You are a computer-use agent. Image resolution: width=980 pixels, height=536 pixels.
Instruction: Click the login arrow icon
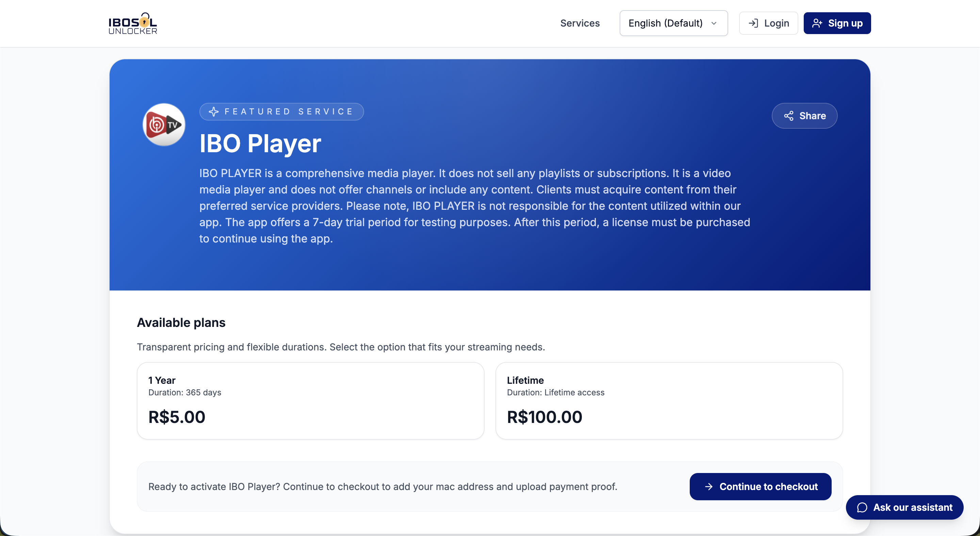pyautogui.click(x=753, y=23)
